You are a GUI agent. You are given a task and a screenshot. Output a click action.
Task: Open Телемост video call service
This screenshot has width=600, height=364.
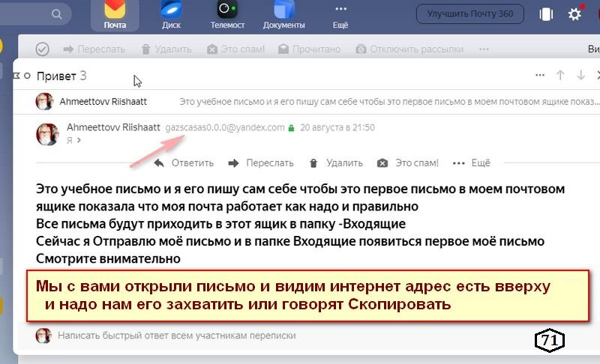pos(227,15)
